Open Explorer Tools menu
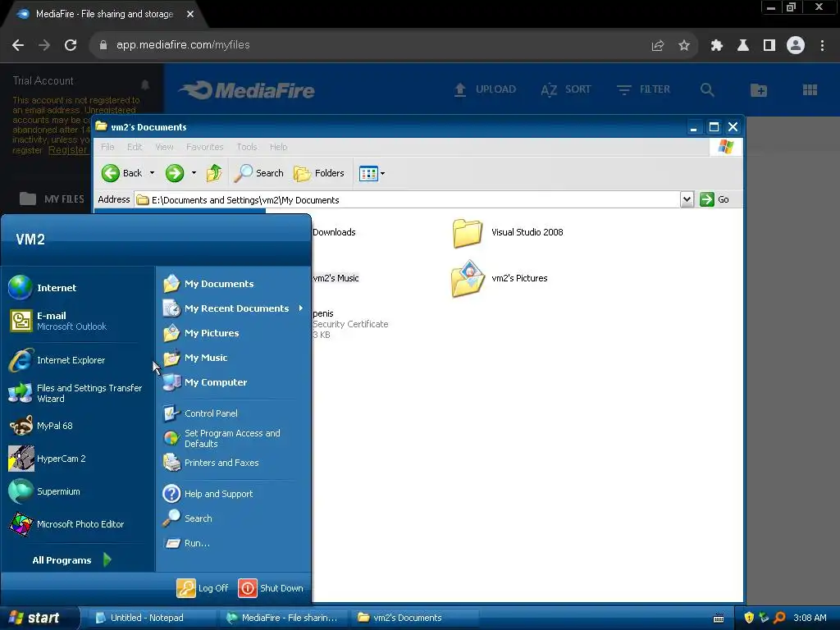Screen dimensions: 840x630 coord(247,147)
